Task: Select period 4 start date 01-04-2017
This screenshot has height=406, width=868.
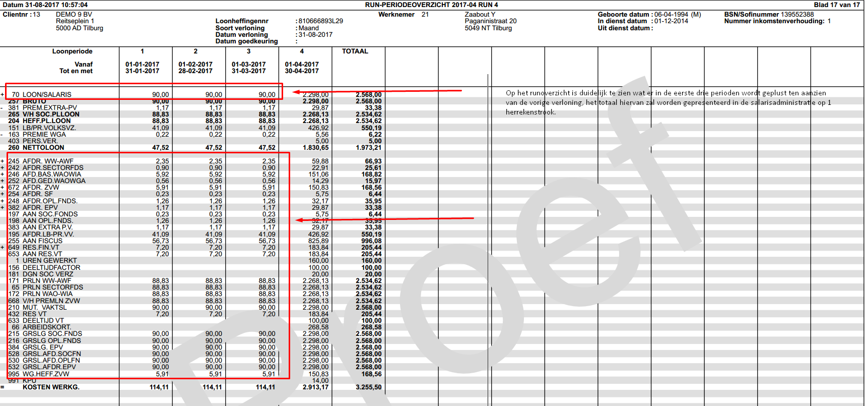Action: (x=302, y=65)
